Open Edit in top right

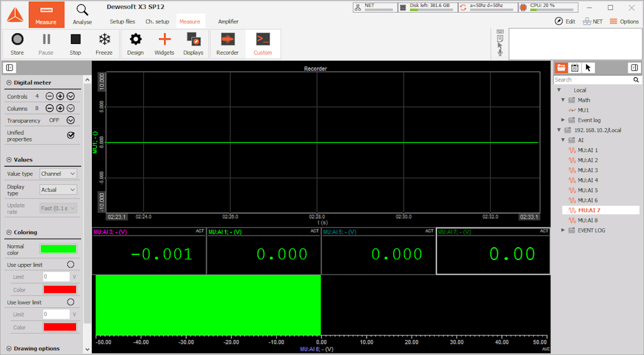point(565,21)
